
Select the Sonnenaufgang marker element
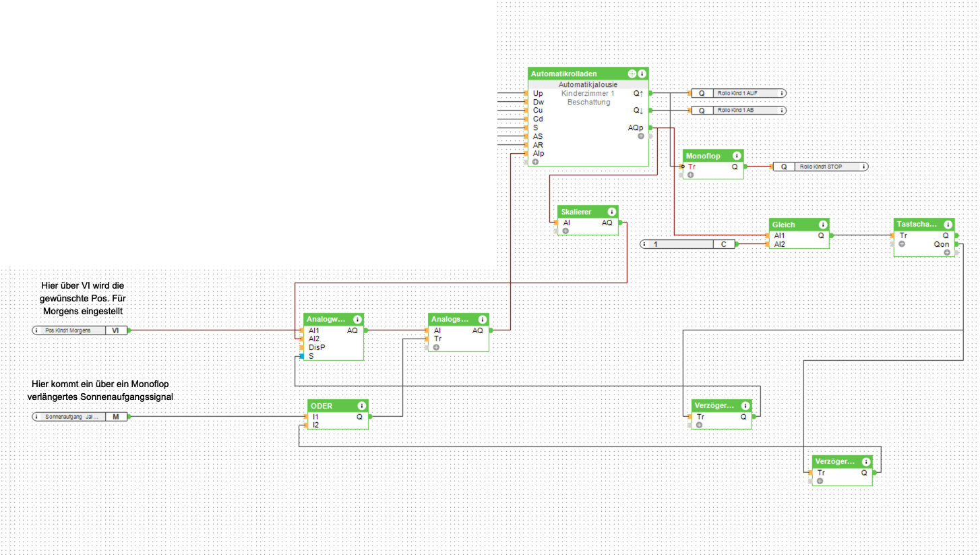[79, 417]
